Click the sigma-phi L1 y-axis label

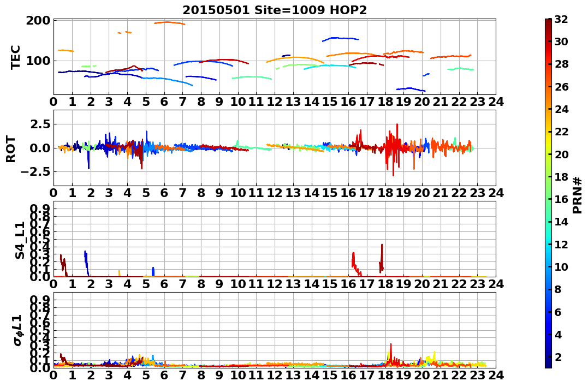tap(17, 330)
